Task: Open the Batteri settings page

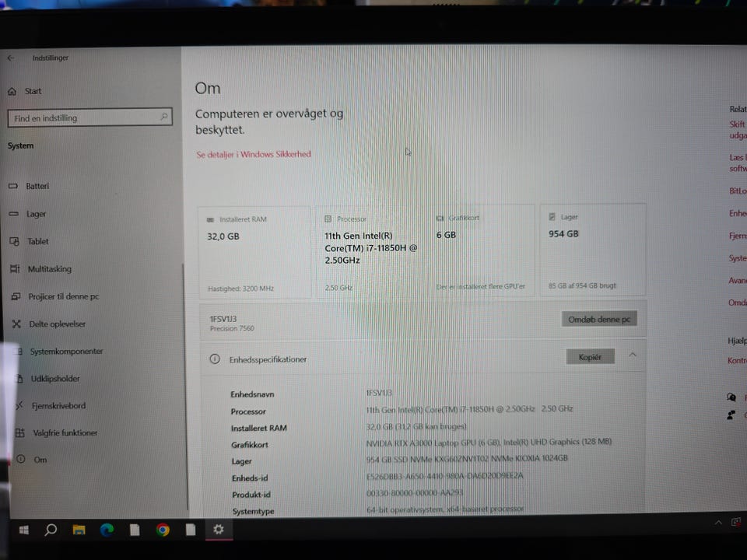Action: [x=37, y=186]
